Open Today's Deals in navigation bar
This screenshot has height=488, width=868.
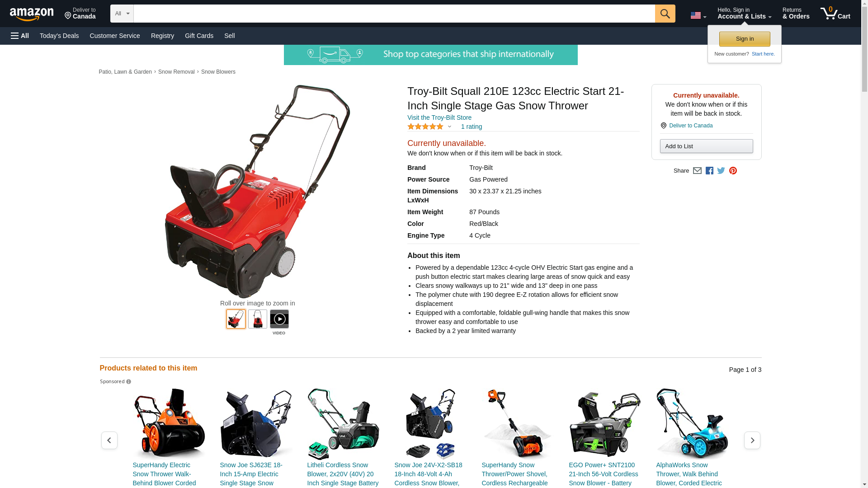coord(59,36)
